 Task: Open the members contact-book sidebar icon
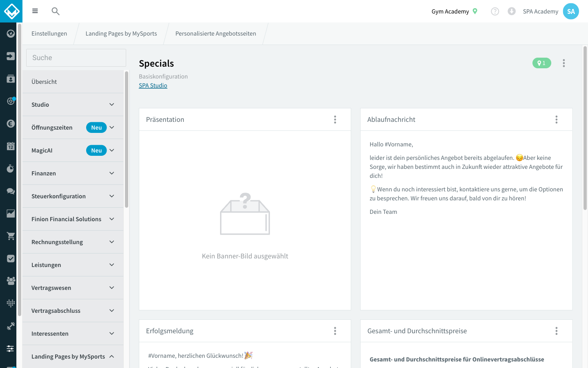(11, 79)
